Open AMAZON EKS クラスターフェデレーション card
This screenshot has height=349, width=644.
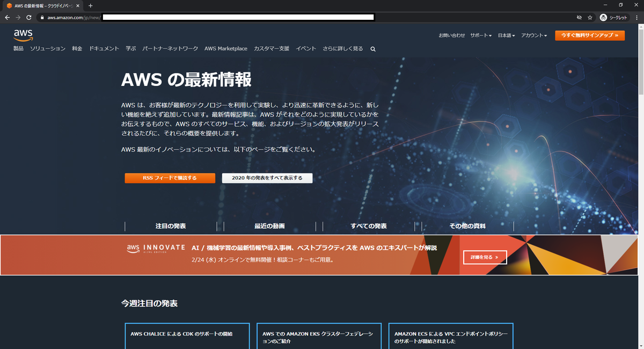[x=319, y=336]
